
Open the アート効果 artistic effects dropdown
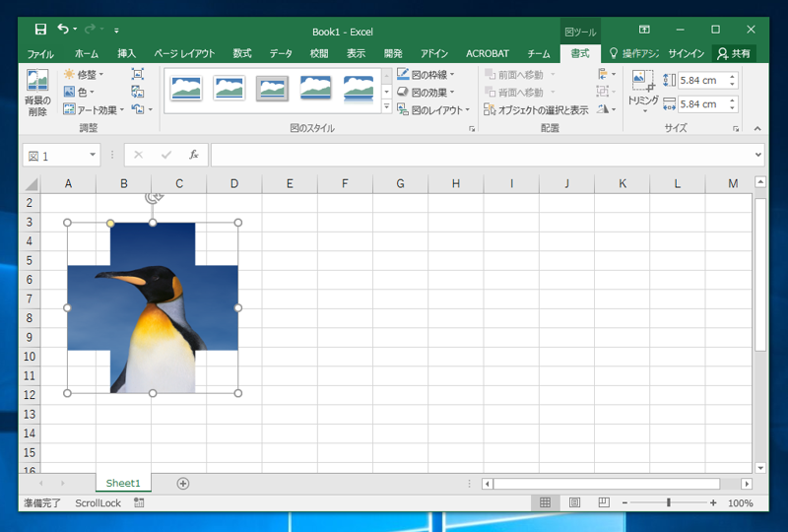pyautogui.click(x=94, y=109)
